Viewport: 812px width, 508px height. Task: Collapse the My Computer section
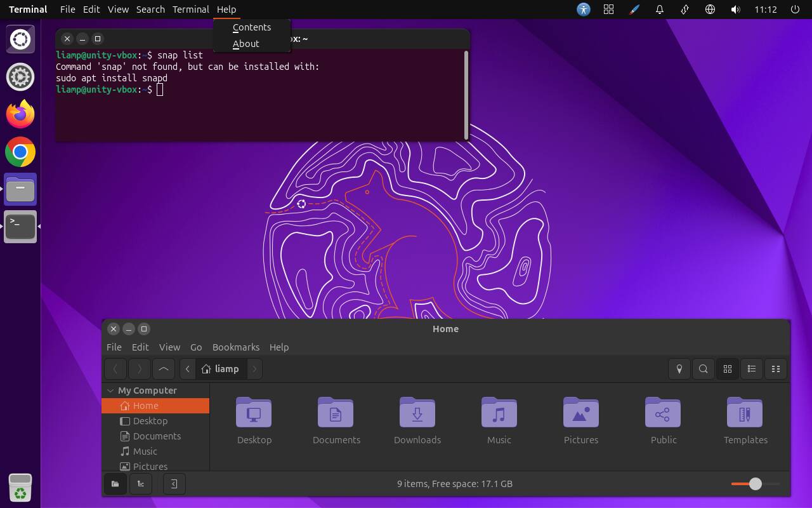[110, 391]
